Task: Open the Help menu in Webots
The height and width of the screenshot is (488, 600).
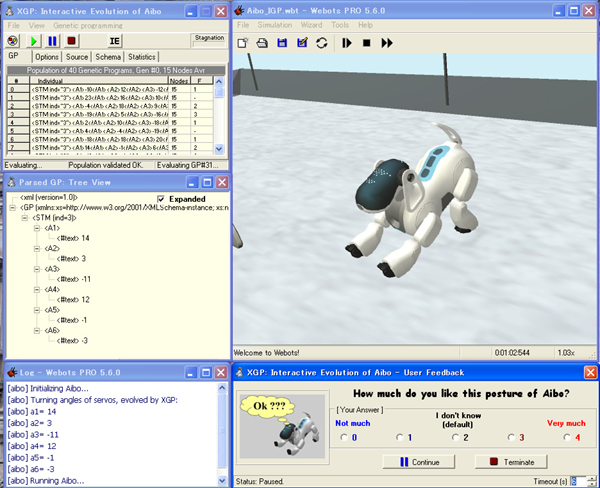Action: [x=365, y=25]
